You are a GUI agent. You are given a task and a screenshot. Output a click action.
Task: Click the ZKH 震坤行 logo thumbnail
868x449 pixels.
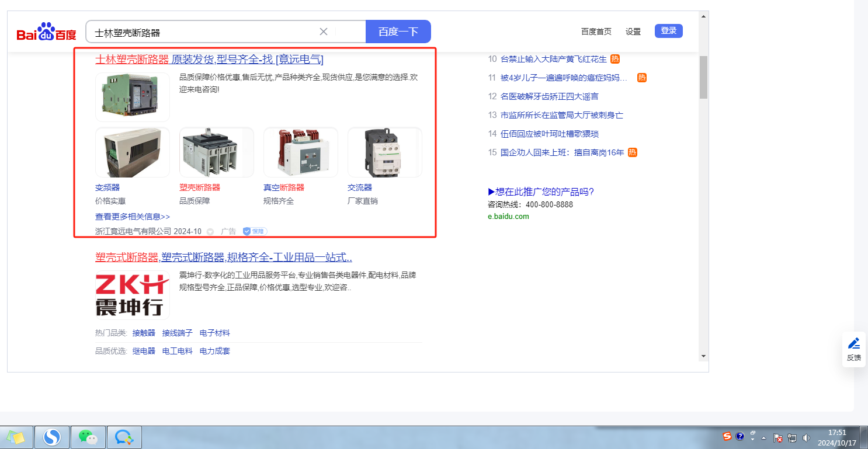point(133,295)
